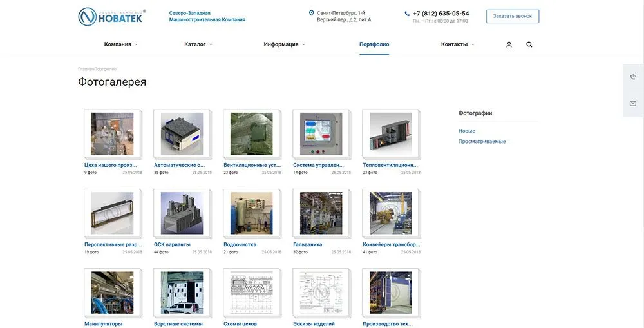Open the Система управления album thumbnail
The image size is (644, 328).
coord(321,134)
